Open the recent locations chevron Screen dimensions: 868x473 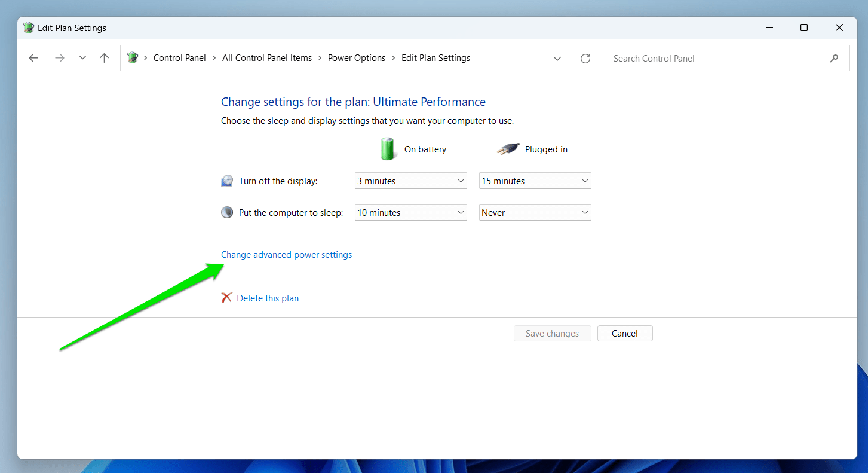(82, 58)
